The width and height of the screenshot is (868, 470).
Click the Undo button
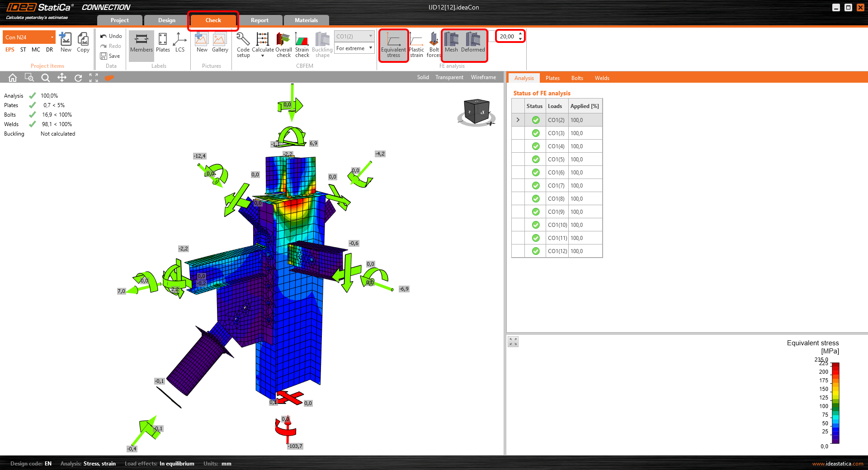[111, 36]
